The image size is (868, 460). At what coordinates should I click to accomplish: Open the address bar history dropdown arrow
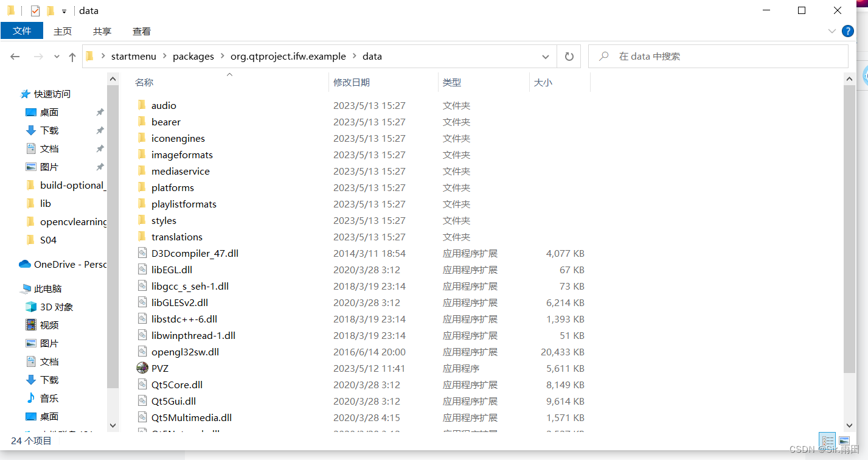click(x=546, y=56)
